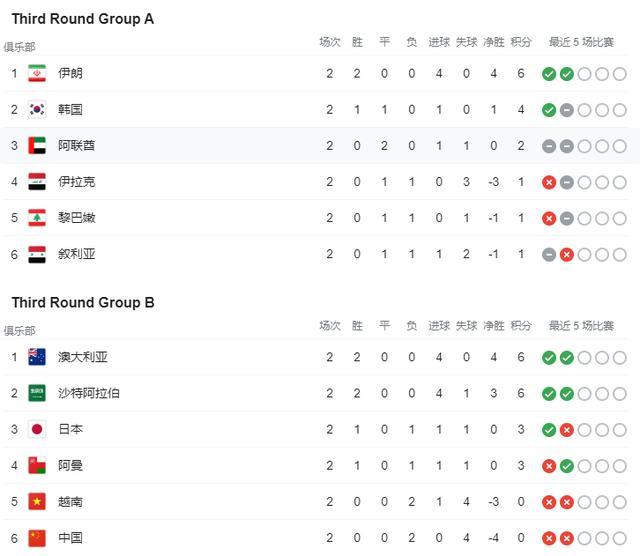Open the 伊朗 team link
This screenshot has height=556, width=640.
pos(70,73)
